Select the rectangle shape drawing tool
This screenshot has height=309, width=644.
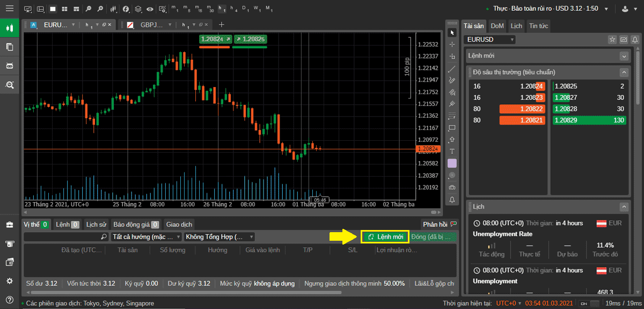tap(452, 127)
